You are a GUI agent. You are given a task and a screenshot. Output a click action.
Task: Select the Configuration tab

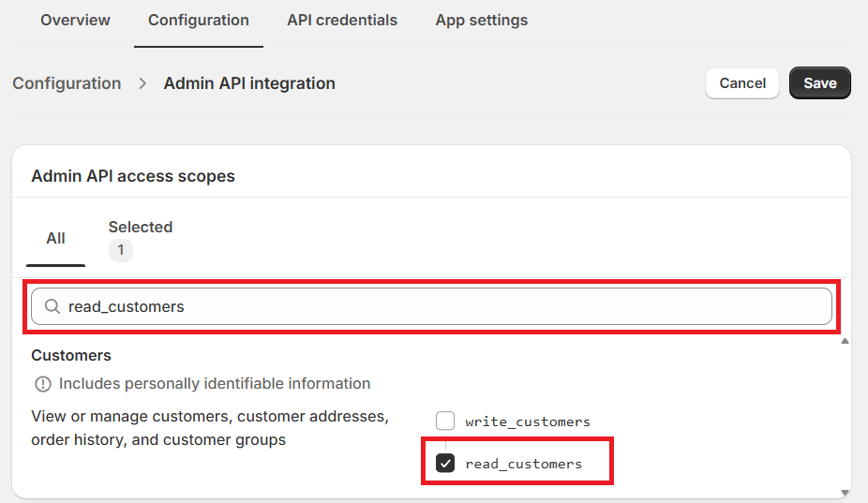click(199, 20)
